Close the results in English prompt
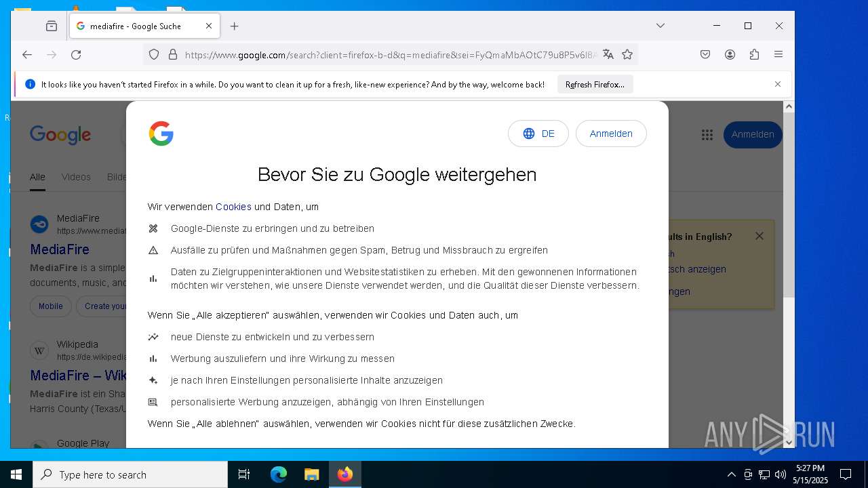 759,236
